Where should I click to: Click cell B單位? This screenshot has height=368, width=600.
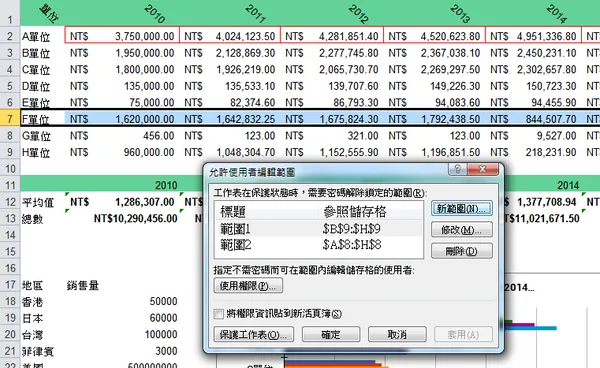coord(42,53)
